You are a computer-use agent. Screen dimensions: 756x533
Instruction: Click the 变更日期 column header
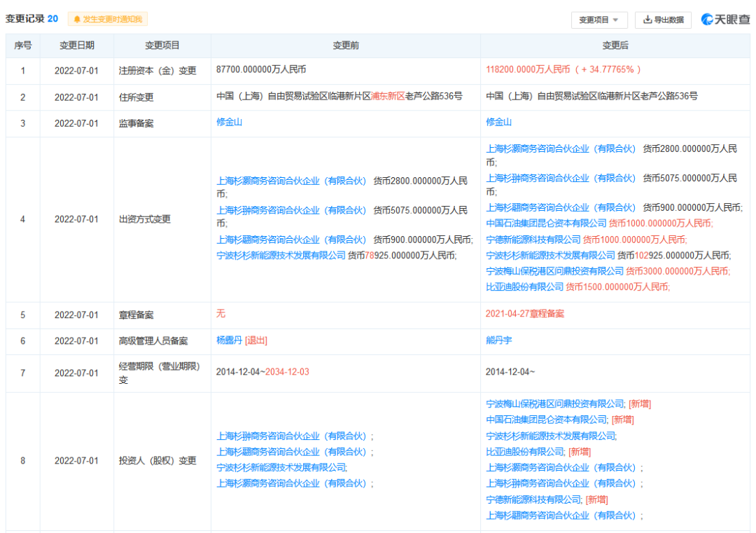point(76,46)
